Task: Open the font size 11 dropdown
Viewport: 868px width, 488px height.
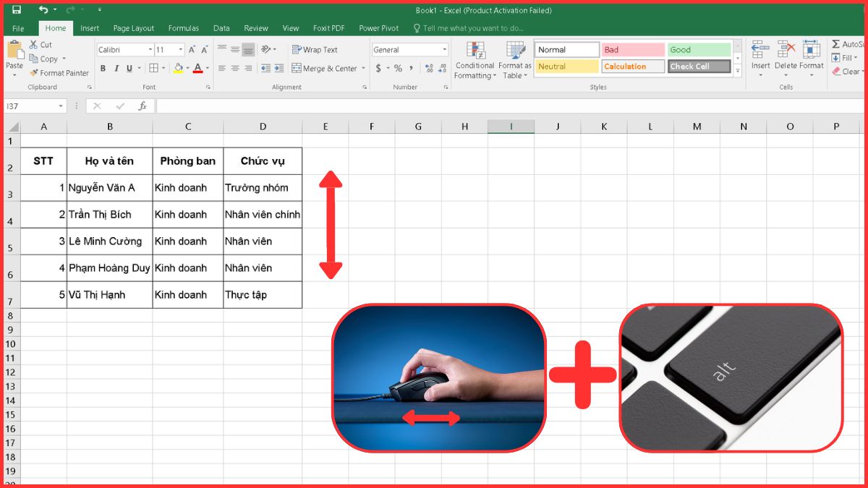Action: click(180, 50)
